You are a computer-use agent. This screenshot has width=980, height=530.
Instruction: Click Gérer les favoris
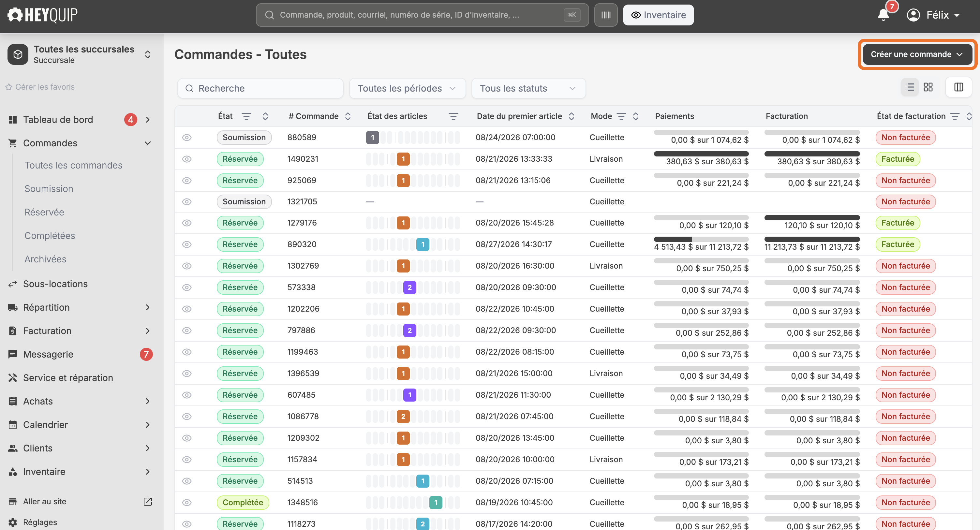(40, 87)
